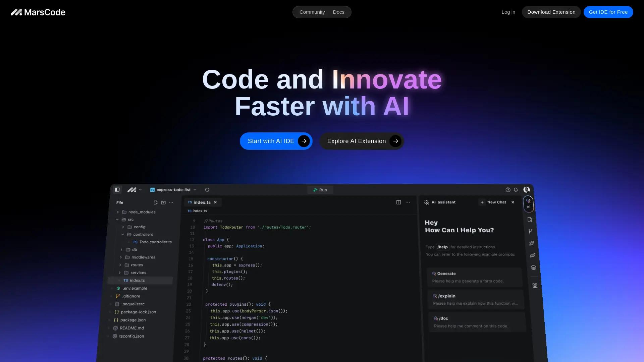The image size is (644, 362).
Task: Open the express-todo-list project dropdown
Action: pyautogui.click(x=196, y=190)
